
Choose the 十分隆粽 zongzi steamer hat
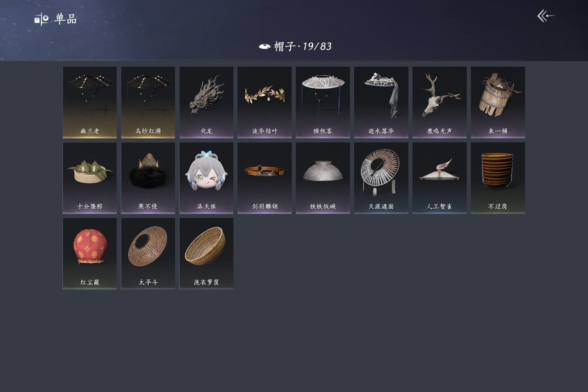90,178
